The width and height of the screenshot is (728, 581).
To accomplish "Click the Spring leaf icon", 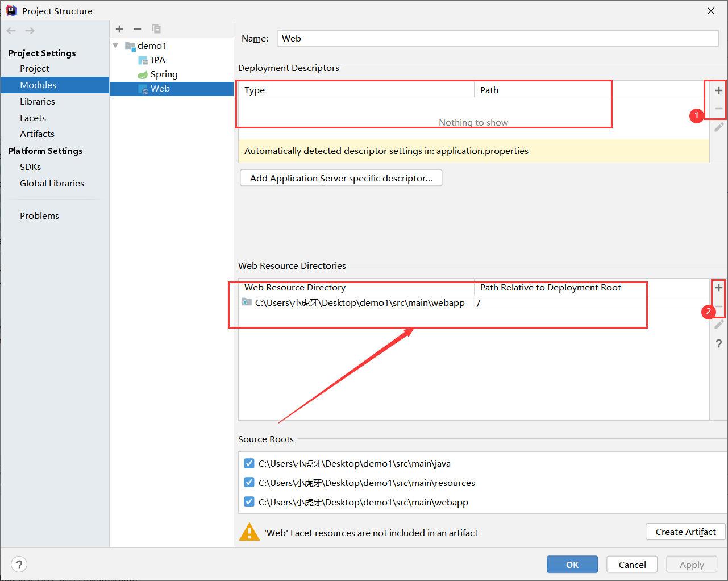I will pyautogui.click(x=143, y=74).
